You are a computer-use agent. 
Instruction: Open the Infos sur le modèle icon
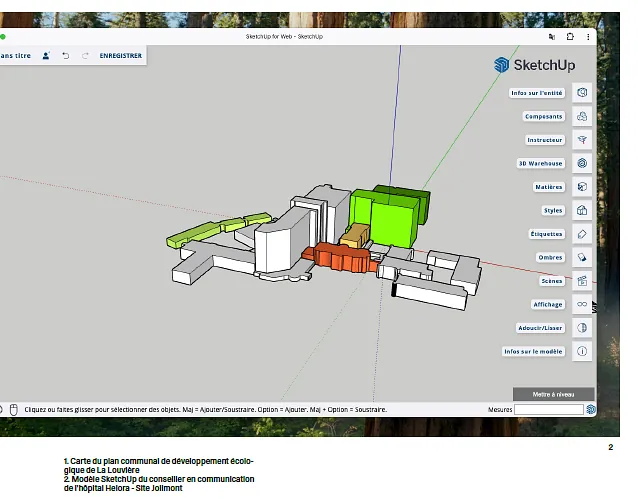point(582,352)
